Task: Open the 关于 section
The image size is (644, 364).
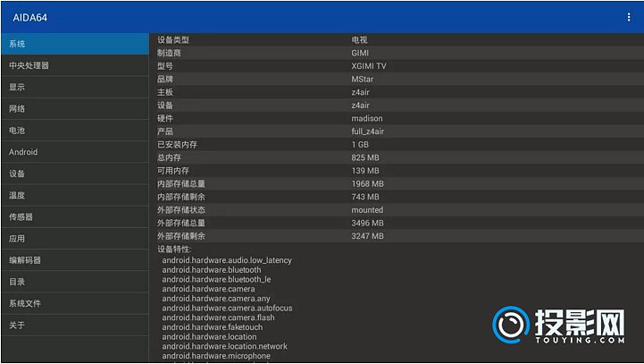Action: coord(75,326)
